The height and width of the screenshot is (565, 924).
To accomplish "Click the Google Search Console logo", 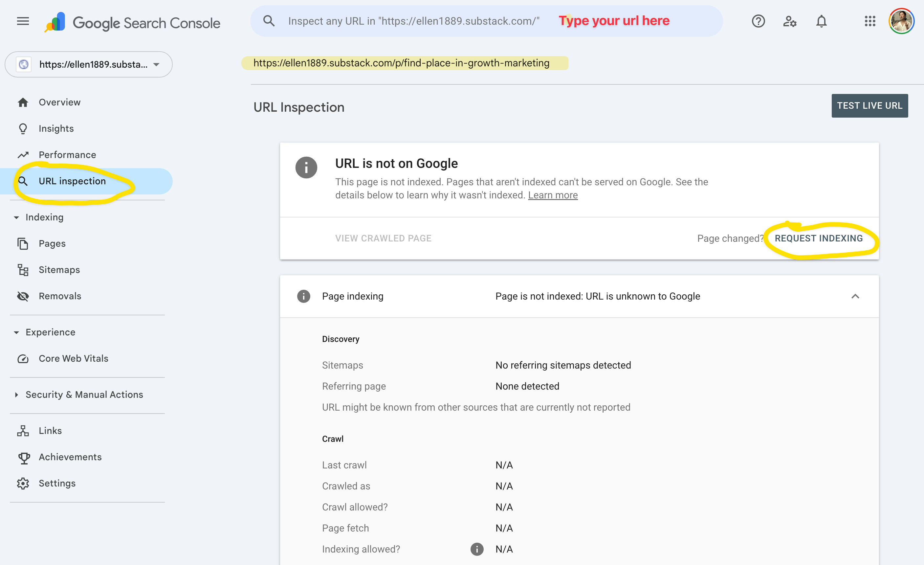I will click(x=132, y=23).
